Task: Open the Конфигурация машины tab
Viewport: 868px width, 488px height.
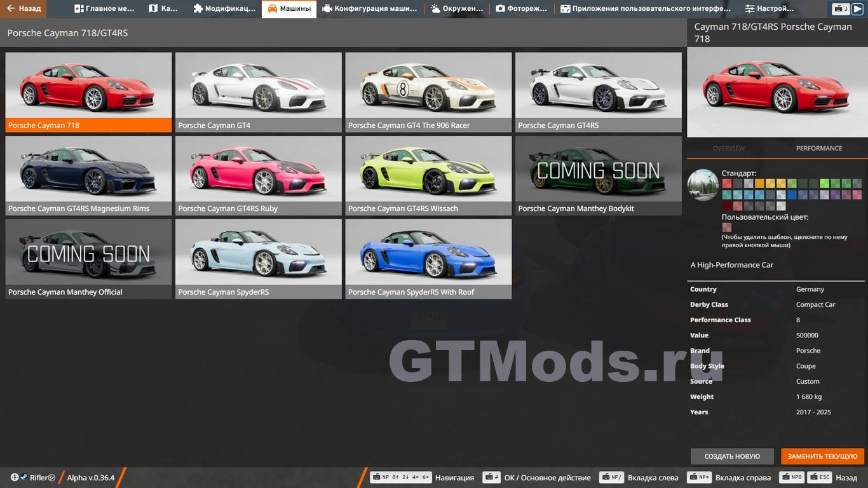Action: (370, 9)
